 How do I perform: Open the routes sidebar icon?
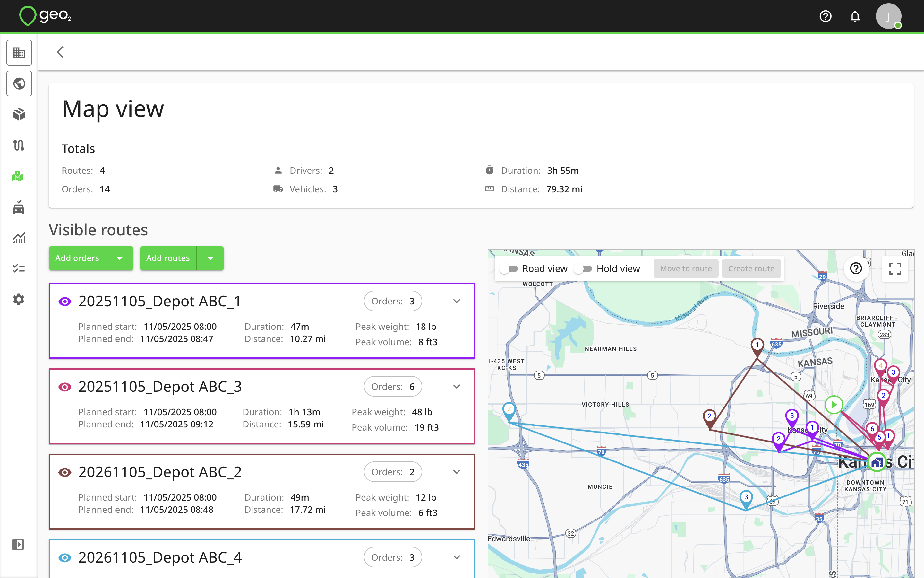(19, 145)
